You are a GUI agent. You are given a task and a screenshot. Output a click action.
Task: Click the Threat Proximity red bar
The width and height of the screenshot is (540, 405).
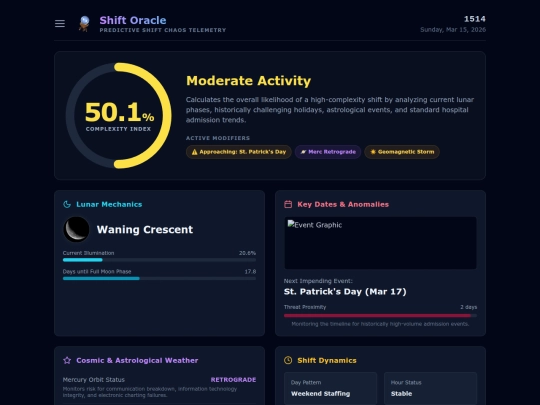click(381, 315)
